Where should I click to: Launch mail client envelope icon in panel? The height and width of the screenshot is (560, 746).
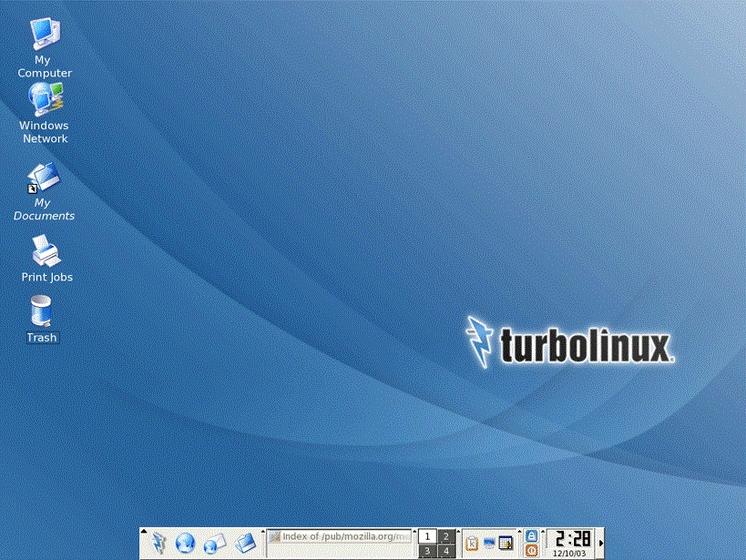click(x=214, y=544)
